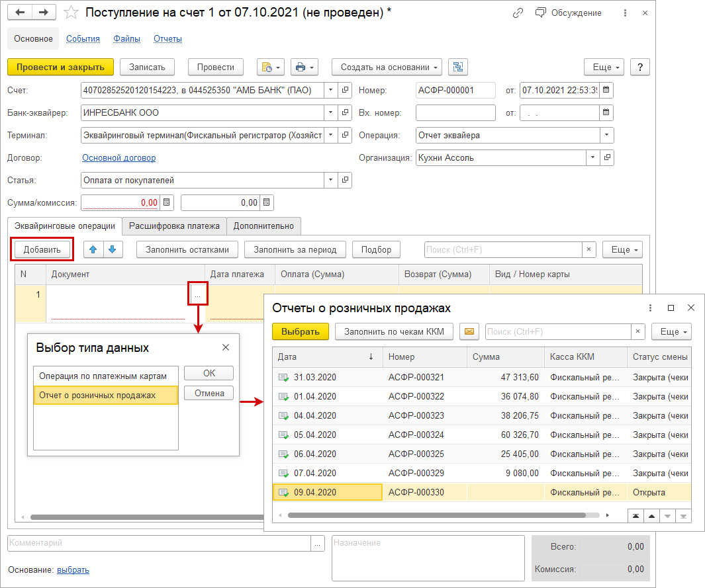
Task: Click the envelope icon in reports window
Action: pos(469,331)
